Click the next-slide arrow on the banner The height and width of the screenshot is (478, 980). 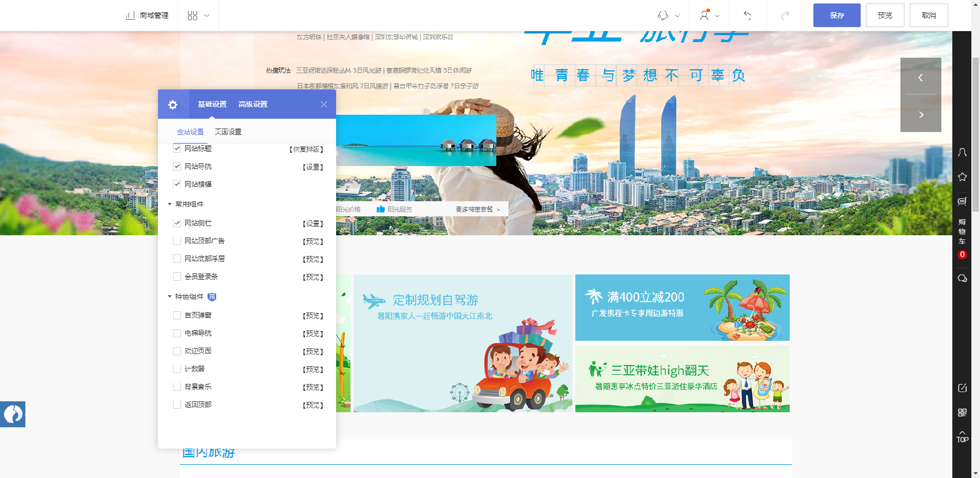tap(921, 115)
